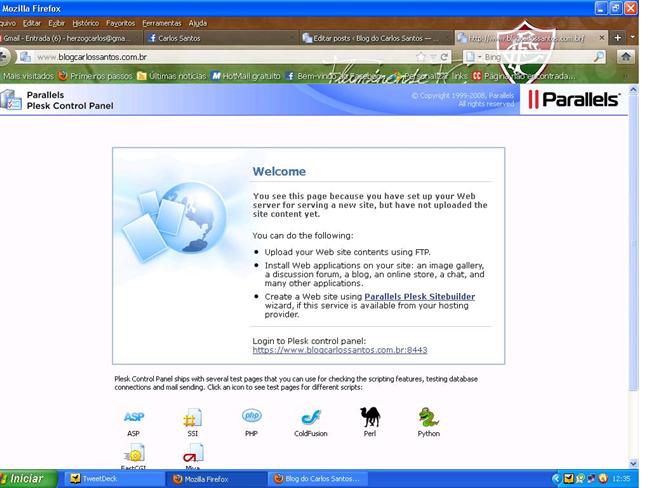Open the FastCGI test page icon
This screenshot has width=650, height=488.
click(x=134, y=453)
